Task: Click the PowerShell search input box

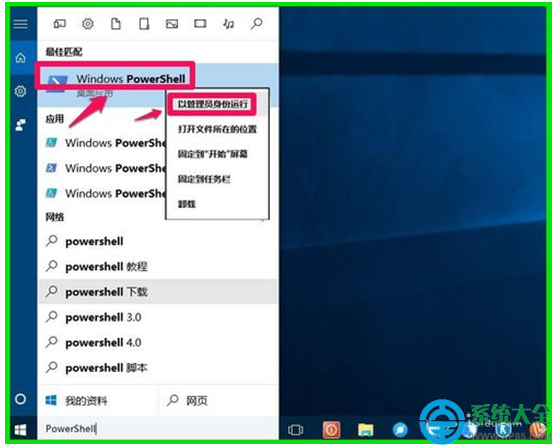Action: pyautogui.click(x=158, y=429)
